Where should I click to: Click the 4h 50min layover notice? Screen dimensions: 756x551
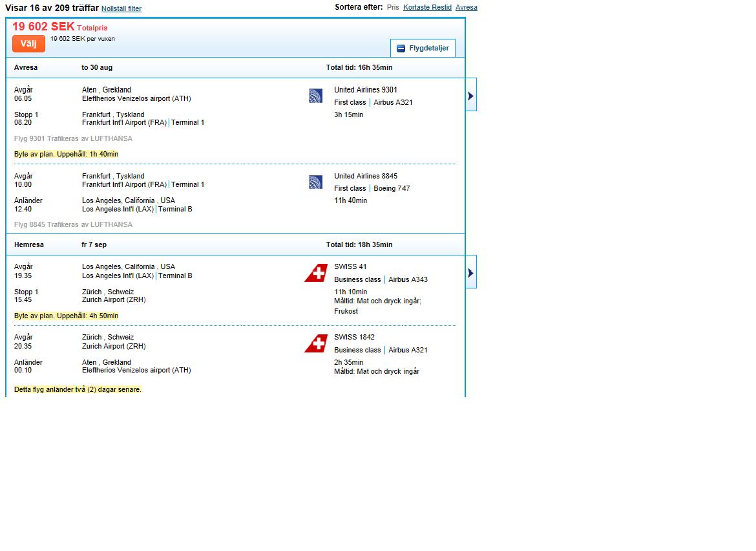click(67, 316)
